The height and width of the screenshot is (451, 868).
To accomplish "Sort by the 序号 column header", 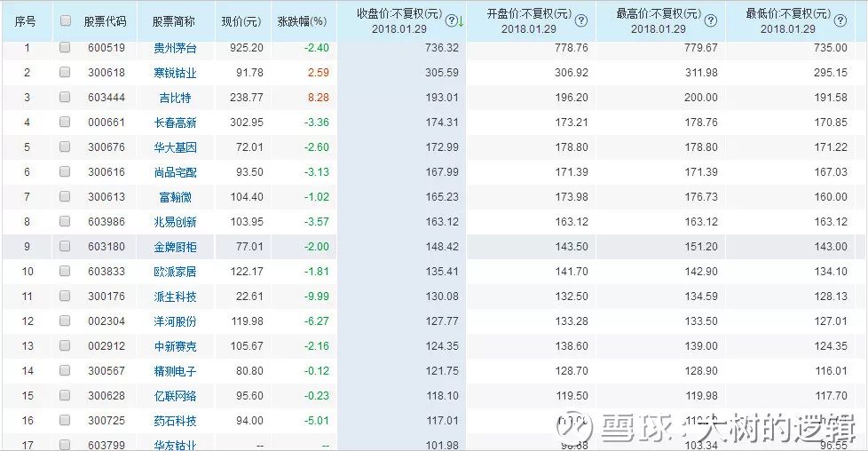I will pyautogui.click(x=25, y=21).
